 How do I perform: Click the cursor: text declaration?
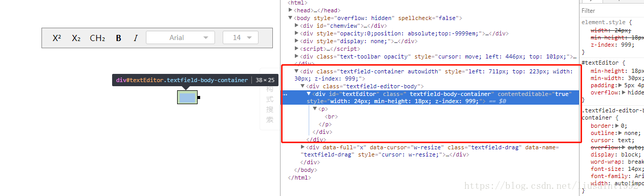612,140
